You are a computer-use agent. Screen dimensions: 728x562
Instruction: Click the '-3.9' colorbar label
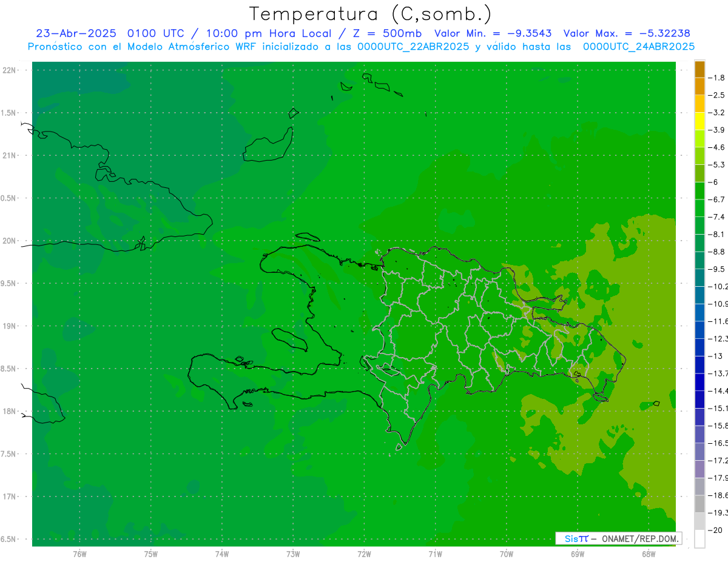[x=716, y=130]
